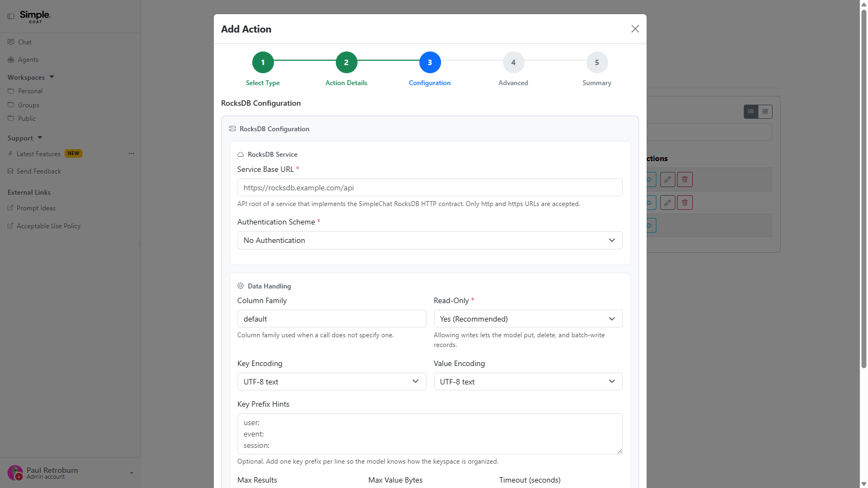Click the page vertical scrollbar thumb
Image resolution: width=868 pixels, height=488 pixels.
[x=864, y=188]
